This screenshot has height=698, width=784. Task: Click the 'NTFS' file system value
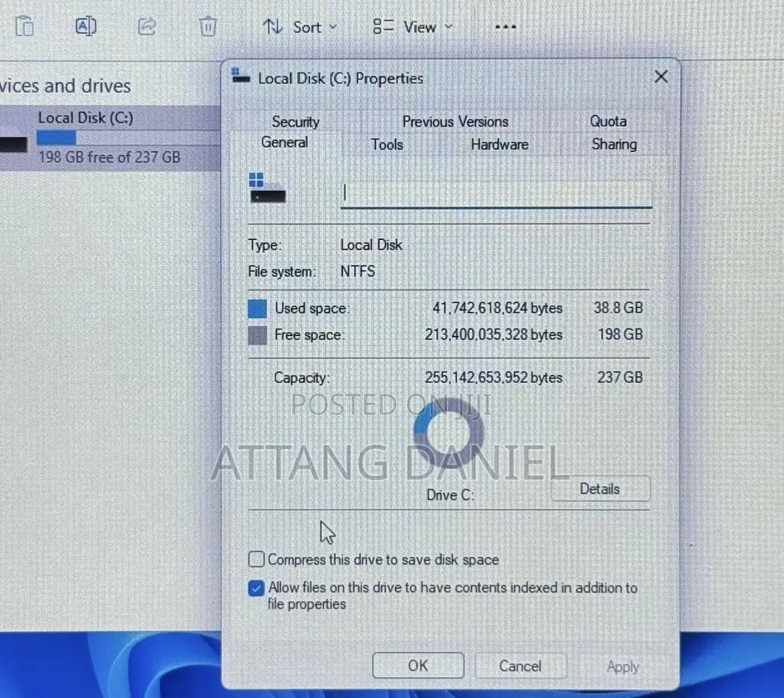pyautogui.click(x=358, y=271)
